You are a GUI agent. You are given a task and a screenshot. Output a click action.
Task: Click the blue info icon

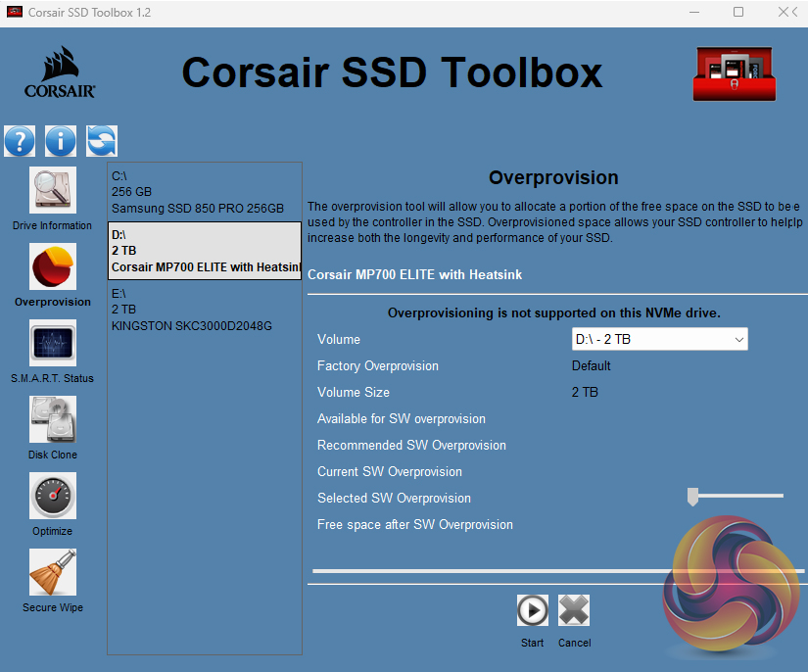point(61,141)
